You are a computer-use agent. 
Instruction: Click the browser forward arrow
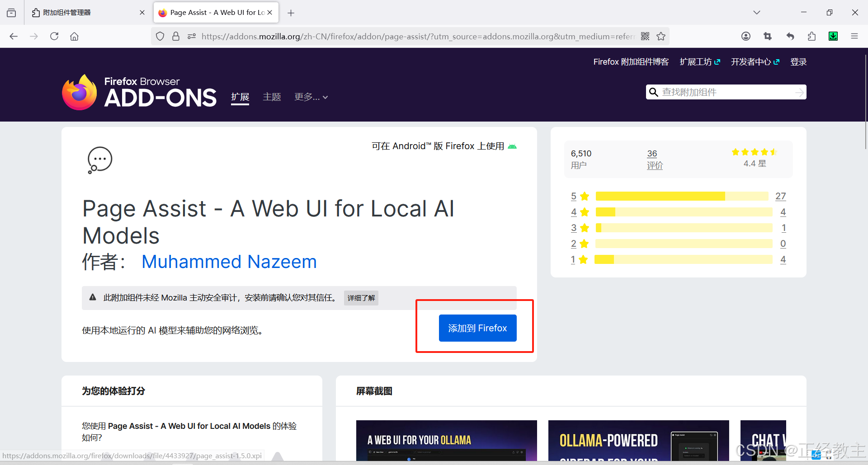pos(34,36)
